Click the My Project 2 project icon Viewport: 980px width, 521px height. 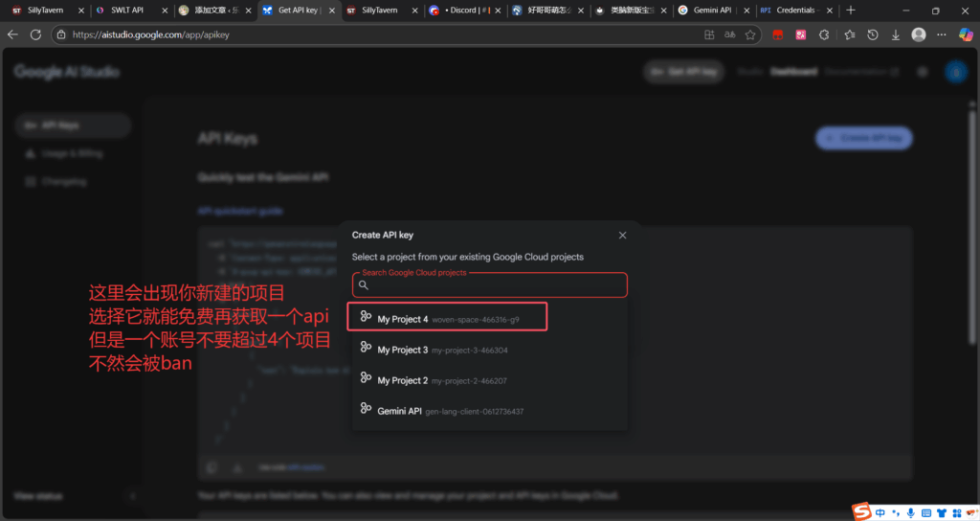tap(366, 379)
